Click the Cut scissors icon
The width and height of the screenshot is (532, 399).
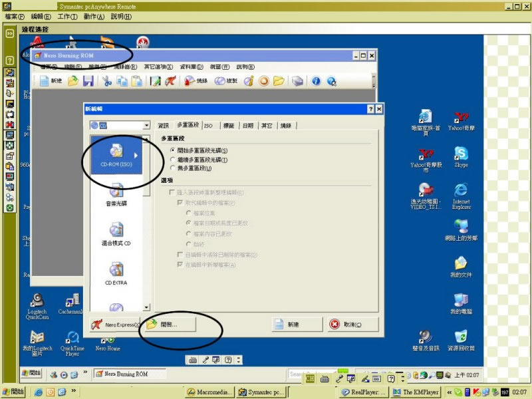107,81
